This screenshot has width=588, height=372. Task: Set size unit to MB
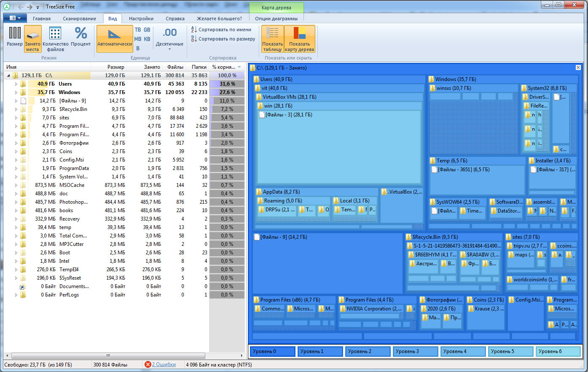point(138,39)
